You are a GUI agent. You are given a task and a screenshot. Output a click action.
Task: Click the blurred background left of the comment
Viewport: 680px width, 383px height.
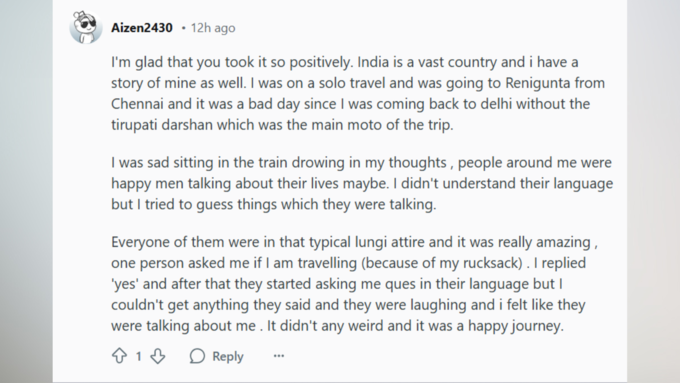[26, 191]
